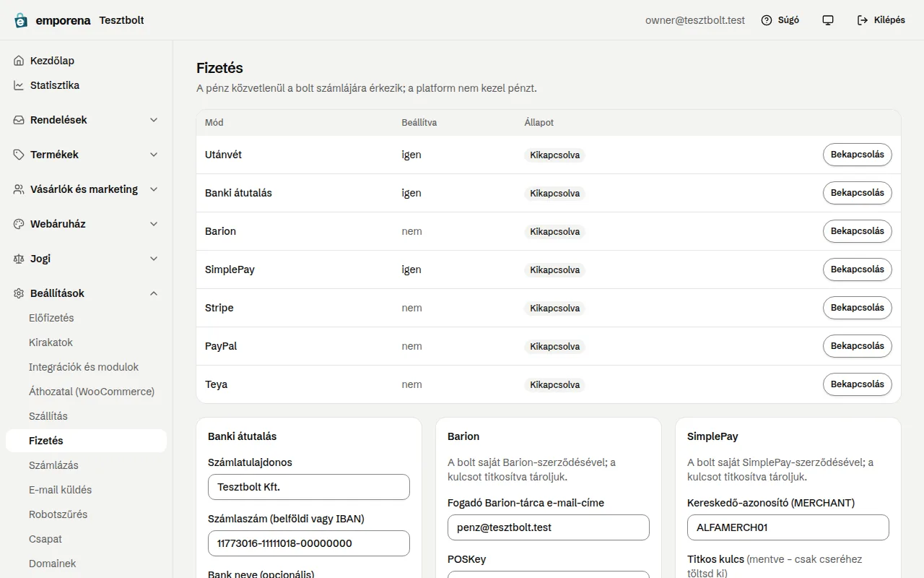Enable Banki átutalás payment method
This screenshot has height=578, width=924.
pyautogui.click(x=858, y=193)
